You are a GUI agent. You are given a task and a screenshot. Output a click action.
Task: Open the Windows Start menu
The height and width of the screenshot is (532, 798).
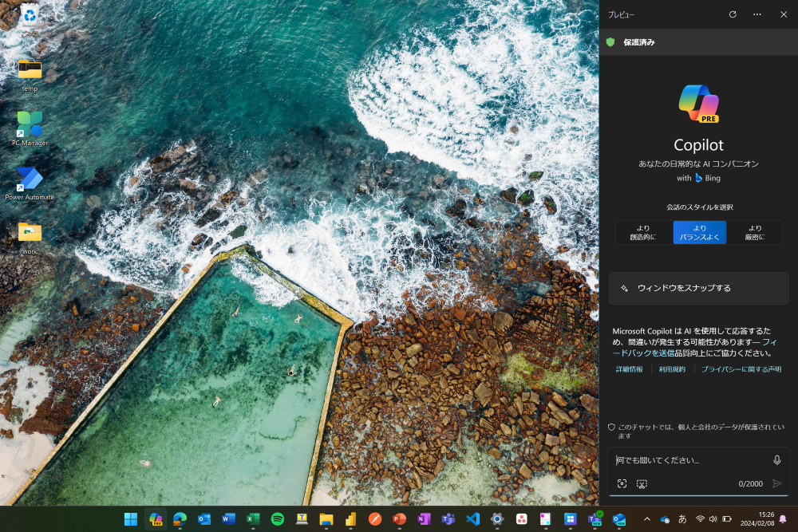click(130, 519)
